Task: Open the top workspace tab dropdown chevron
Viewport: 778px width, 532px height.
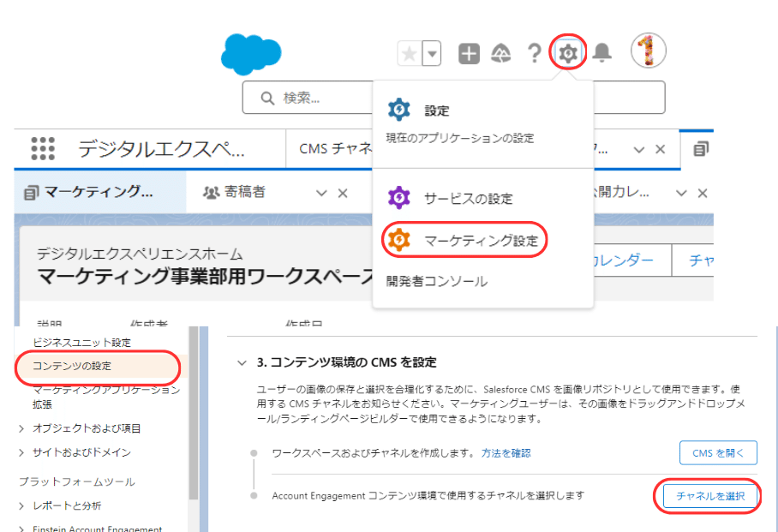Action: click(639, 149)
